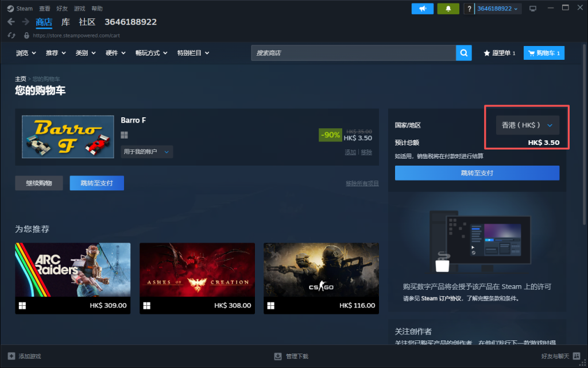Open the Manage Downloads icon
Image resolution: width=588 pixels, height=368 pixels.
click(278, 356)
